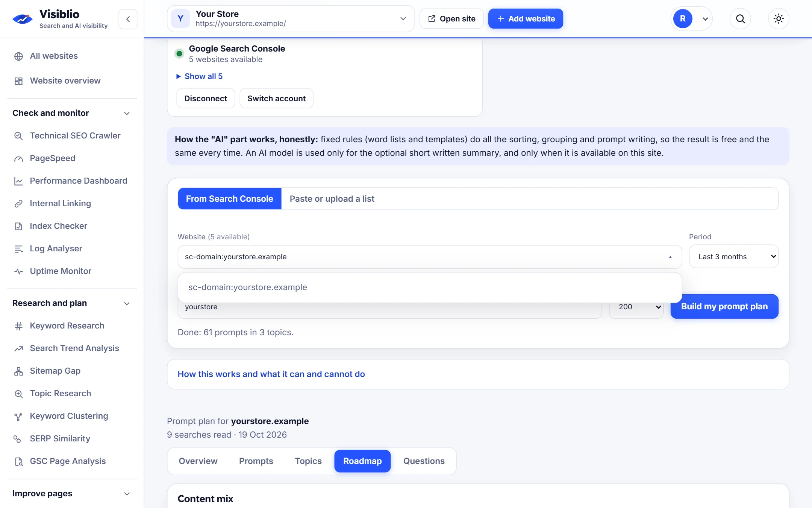Open Log Analyser lines icon

(18, 249)
